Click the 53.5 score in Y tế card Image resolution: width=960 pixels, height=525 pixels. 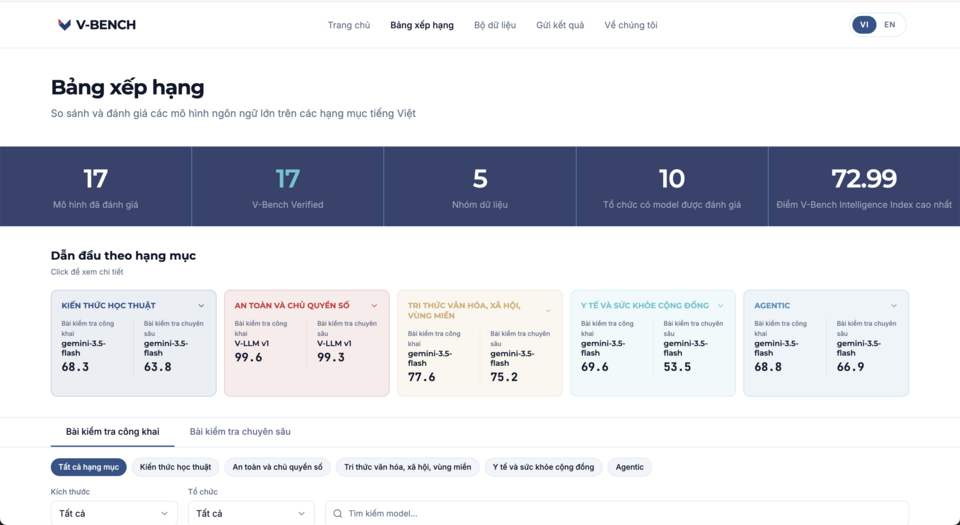pos(677,367)
